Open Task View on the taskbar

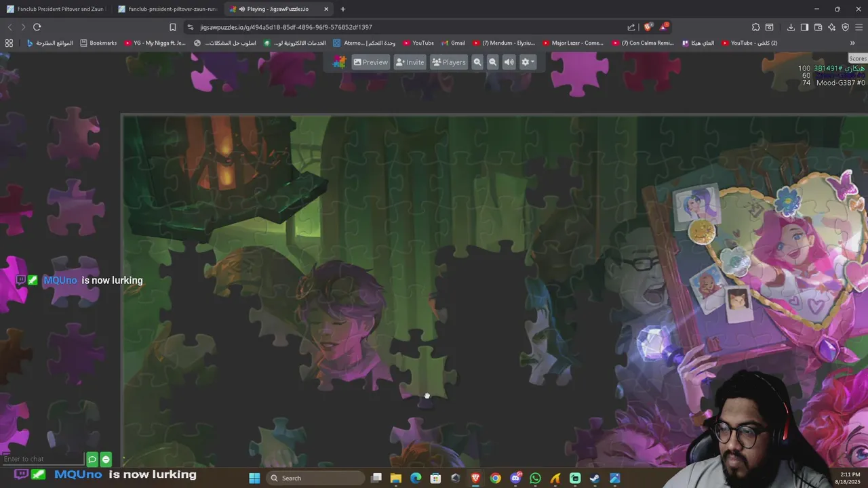pyautogui.click(x=376, y=478)
